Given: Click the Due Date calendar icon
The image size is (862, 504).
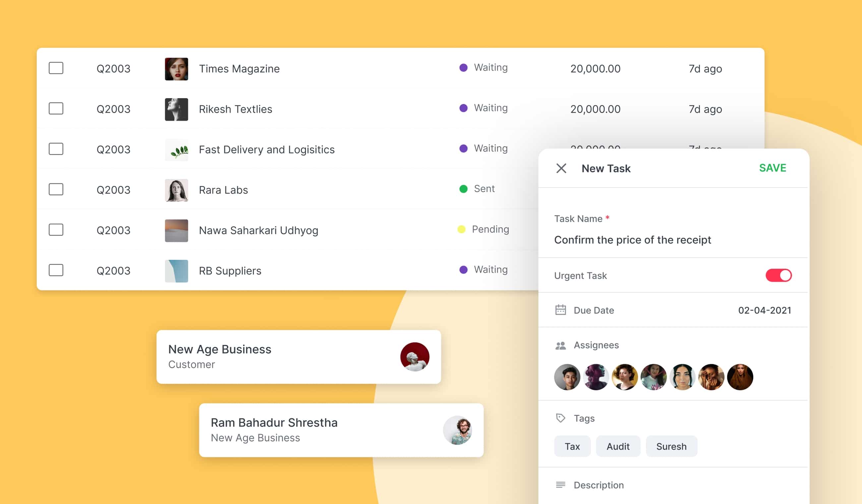Looking at the screenshot, I should (560, 310).
